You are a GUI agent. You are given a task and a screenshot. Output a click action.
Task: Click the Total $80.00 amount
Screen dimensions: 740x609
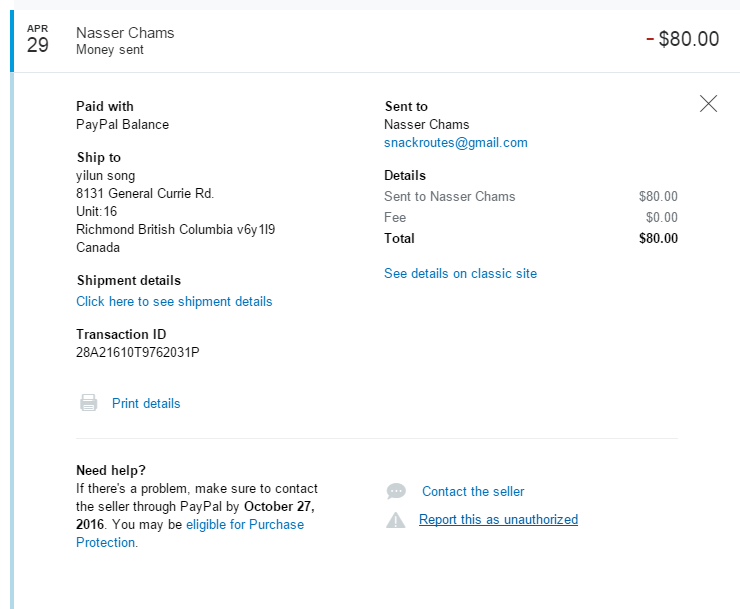[658, 238]
